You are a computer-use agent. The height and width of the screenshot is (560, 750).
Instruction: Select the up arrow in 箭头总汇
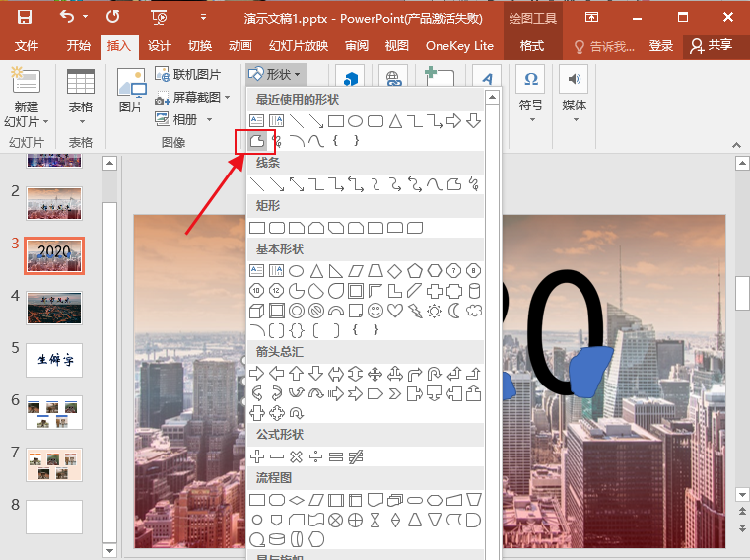coord(297,374)
